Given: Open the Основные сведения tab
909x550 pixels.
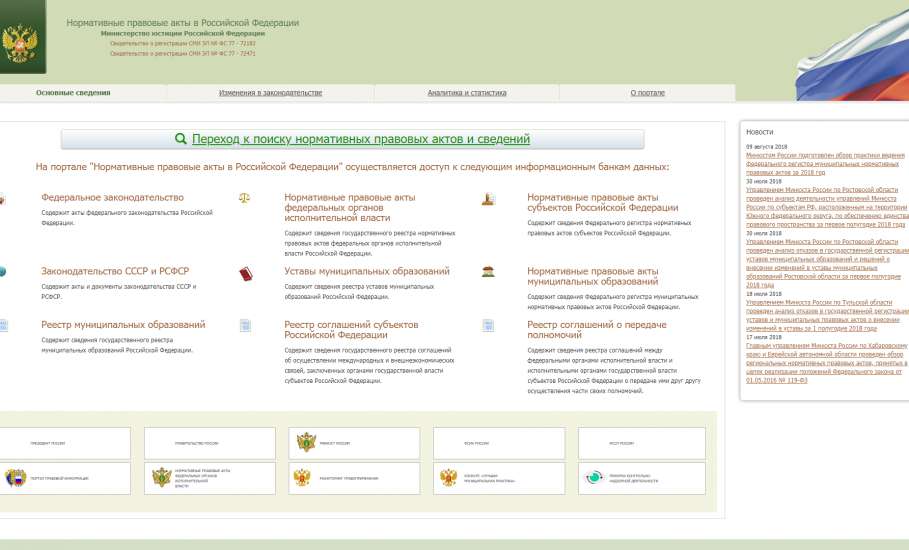Looking at the screenshot, I should 73,93.
